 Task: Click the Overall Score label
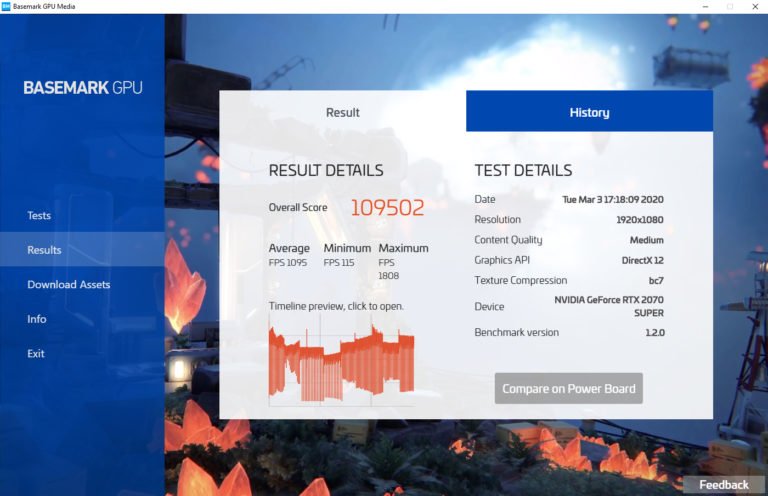pyautogui.click(x=298, y=207)
